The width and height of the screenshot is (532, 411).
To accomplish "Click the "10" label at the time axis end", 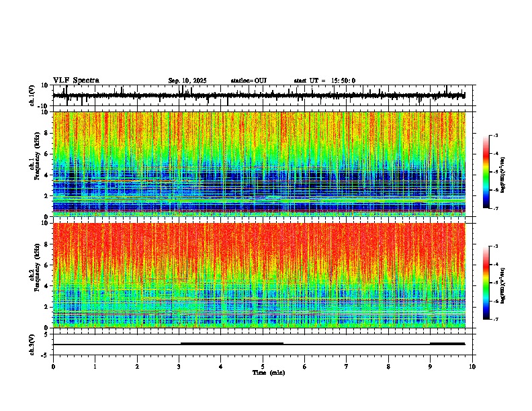I will pos(472,367).
